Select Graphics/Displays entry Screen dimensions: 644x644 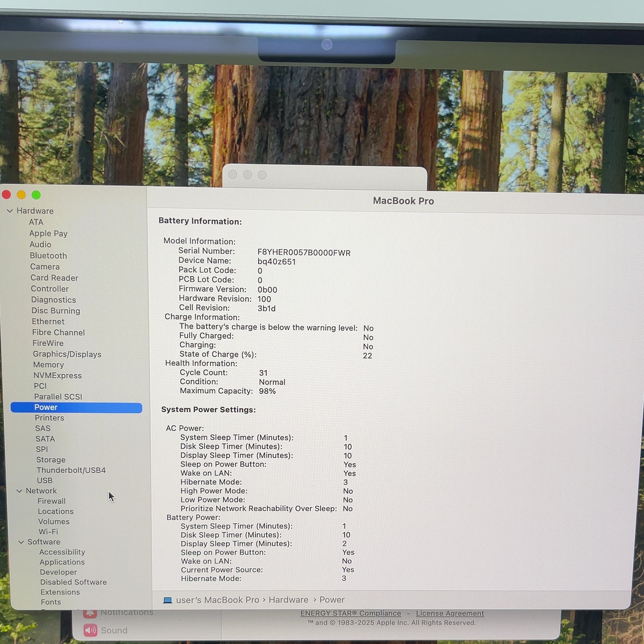(x=67, y=354)
